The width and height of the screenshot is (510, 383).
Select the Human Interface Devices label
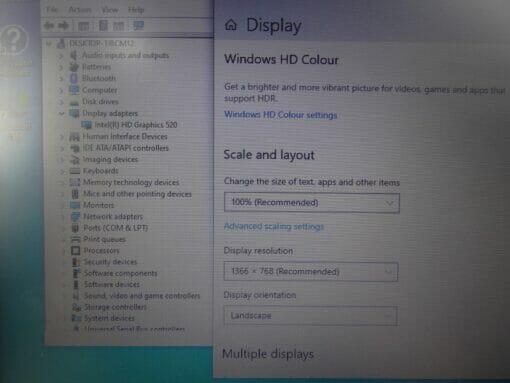(125, 136)
